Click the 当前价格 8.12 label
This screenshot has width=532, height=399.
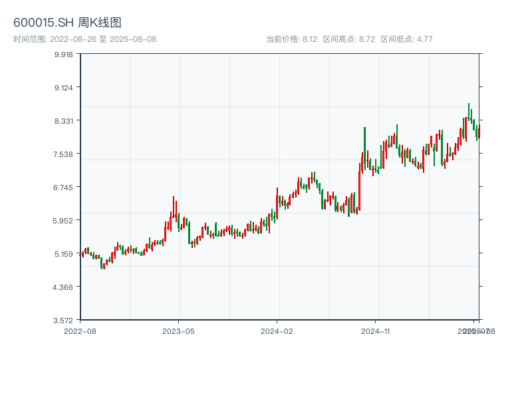pos(291,39)
